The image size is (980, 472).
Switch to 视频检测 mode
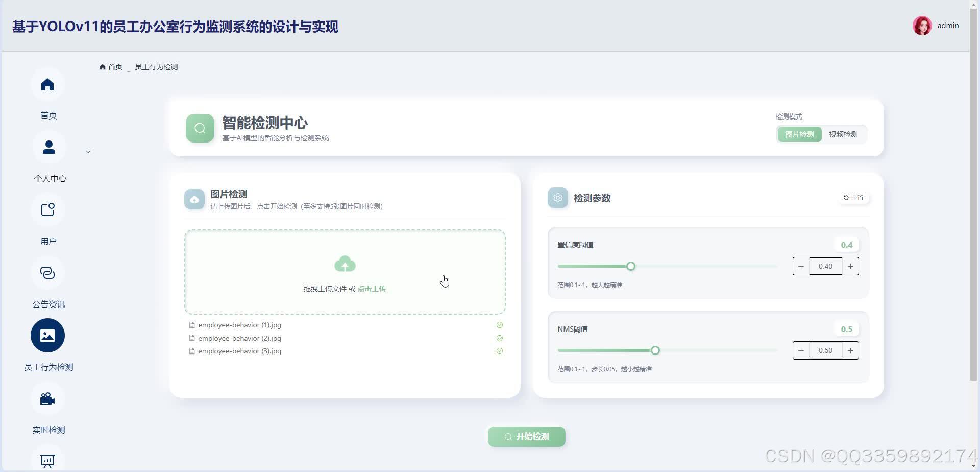click(843, 134)
